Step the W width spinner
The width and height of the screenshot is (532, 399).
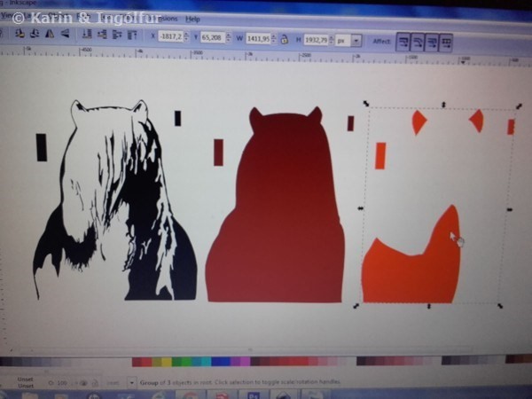pyautogui.click(x=275, y=39)
